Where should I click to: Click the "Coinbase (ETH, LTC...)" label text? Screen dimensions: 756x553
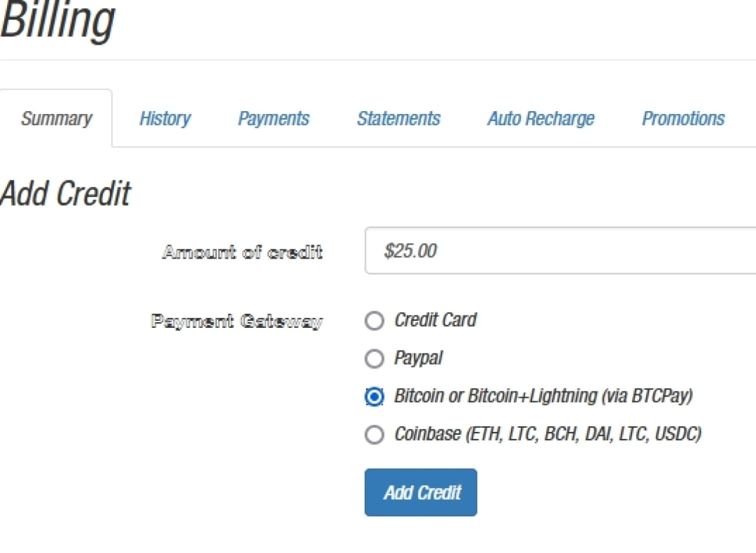tap(548, 434)
